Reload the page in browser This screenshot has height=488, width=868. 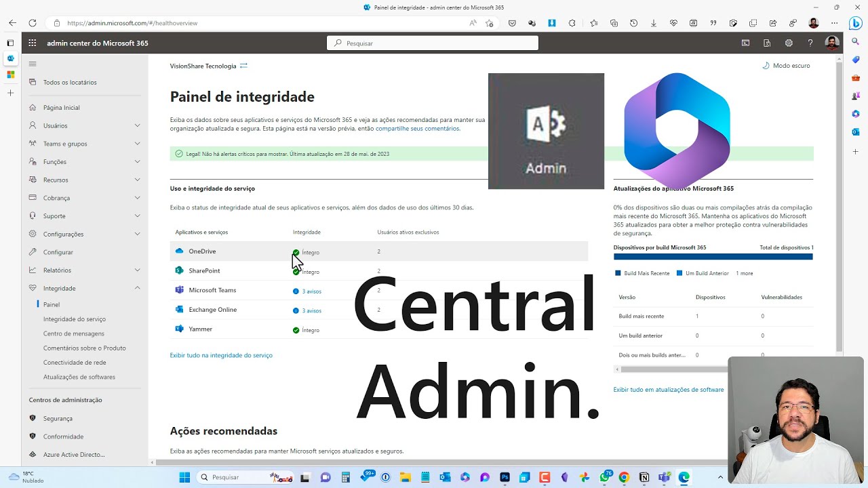(x=32, y=23)
